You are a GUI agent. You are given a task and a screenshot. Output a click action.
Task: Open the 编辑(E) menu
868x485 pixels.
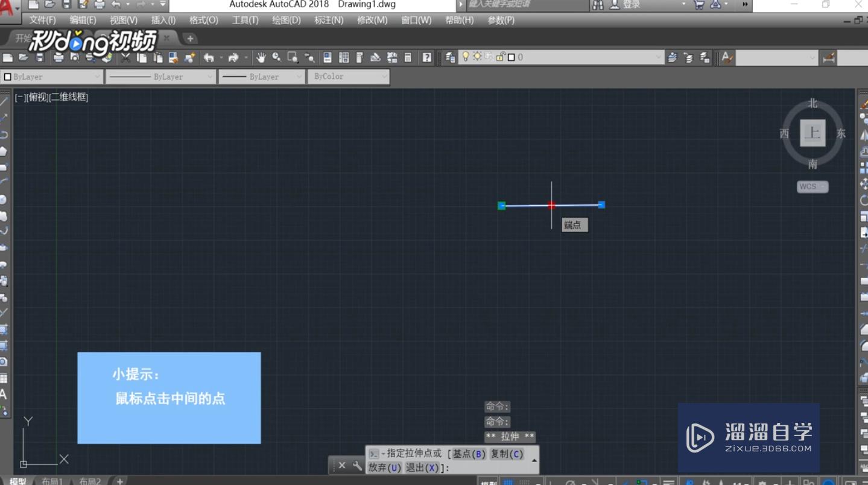83,20
